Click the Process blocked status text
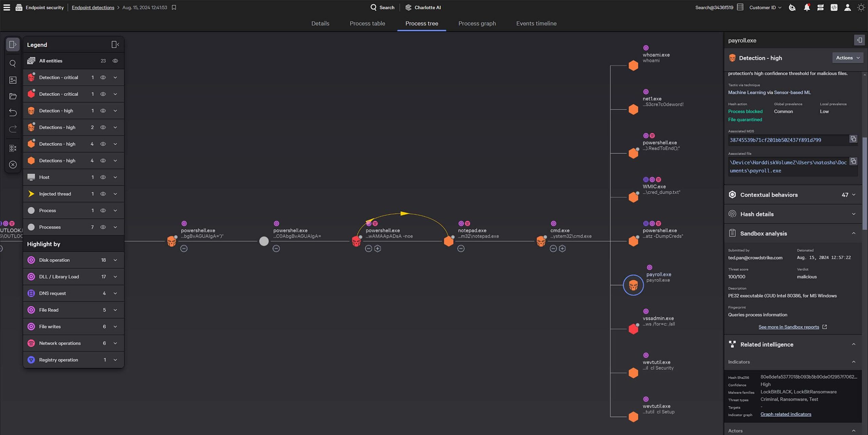The image size is (868, 435). click(745, 112)
